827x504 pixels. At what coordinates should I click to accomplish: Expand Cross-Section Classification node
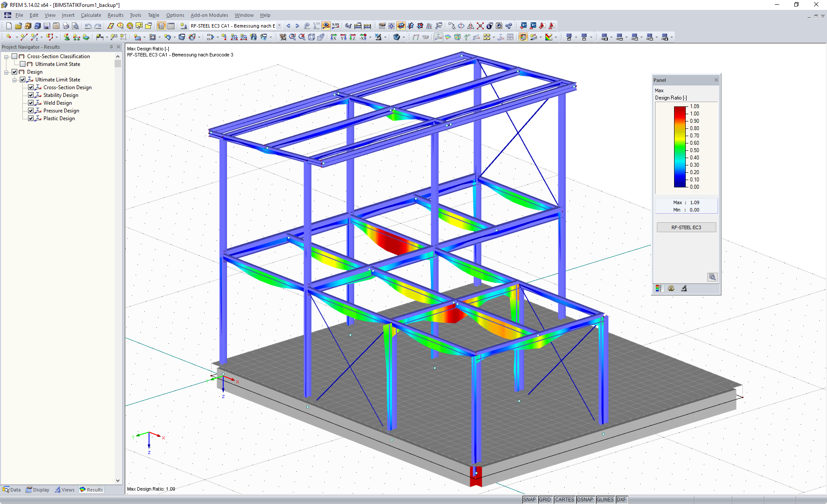[x=6, y=56]
